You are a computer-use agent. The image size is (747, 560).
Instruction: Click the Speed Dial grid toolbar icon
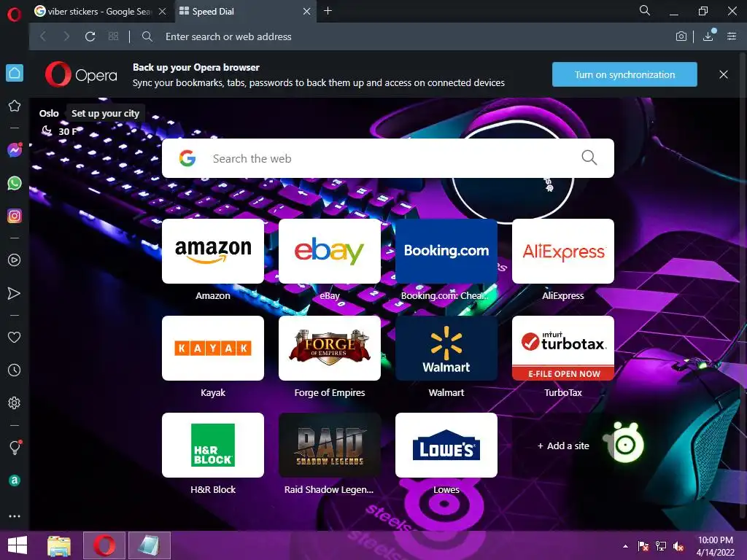(x=113, y=36)
